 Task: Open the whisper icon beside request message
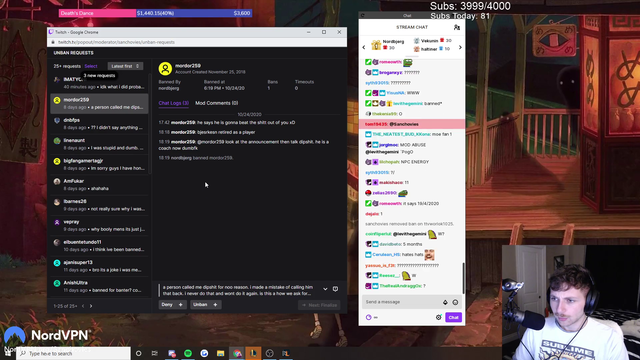point(336,289)
